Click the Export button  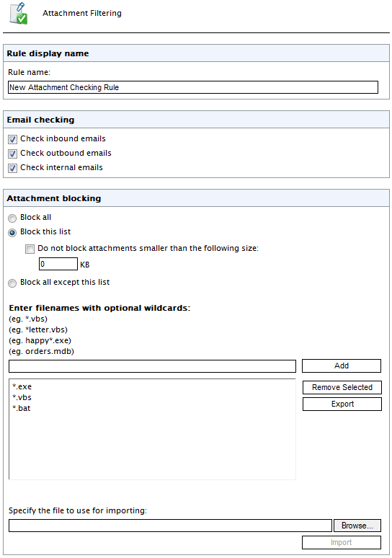[x=342, y=404]
